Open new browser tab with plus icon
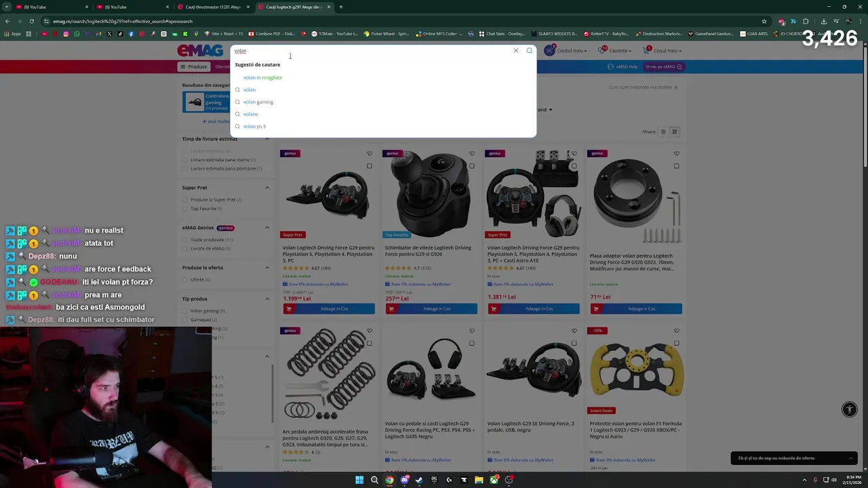The width and height of the screenshot is (868, 488). click(x=340, y=7)
